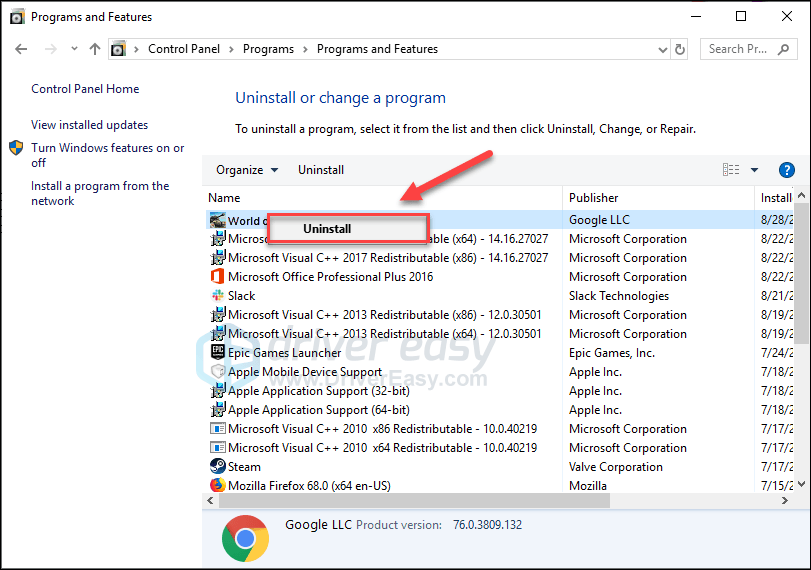Click Visual C++ 2013 x86 installer icon
This screenshot has width=811, height=570.
tap(218, 314)
